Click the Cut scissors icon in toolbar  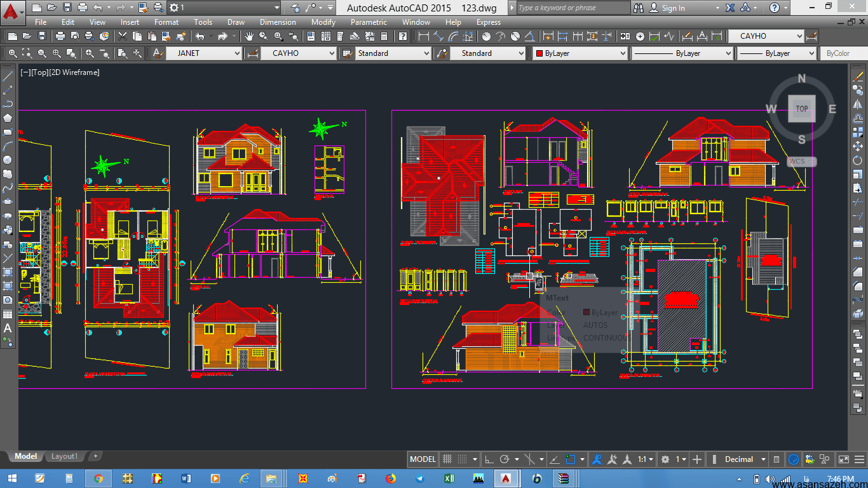(x=121, y=36)
